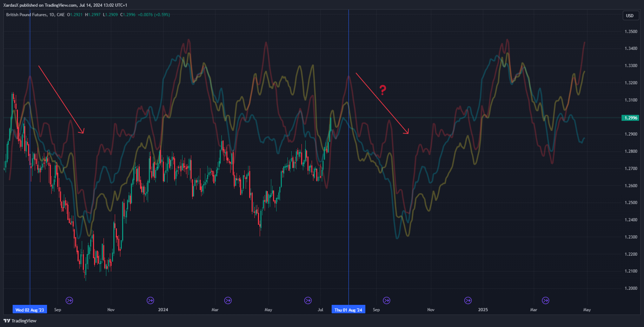Click the Nov label before the 2024 label

click(111, 310)
